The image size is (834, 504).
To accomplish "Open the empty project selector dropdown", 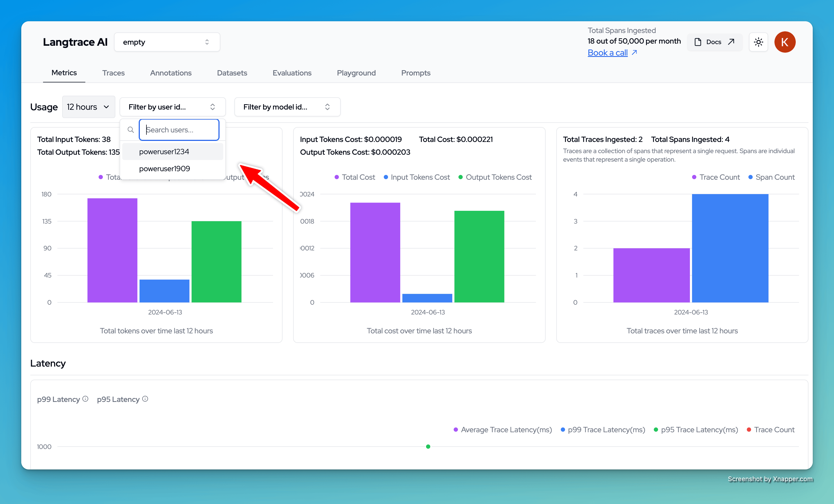I will point(167,42).
